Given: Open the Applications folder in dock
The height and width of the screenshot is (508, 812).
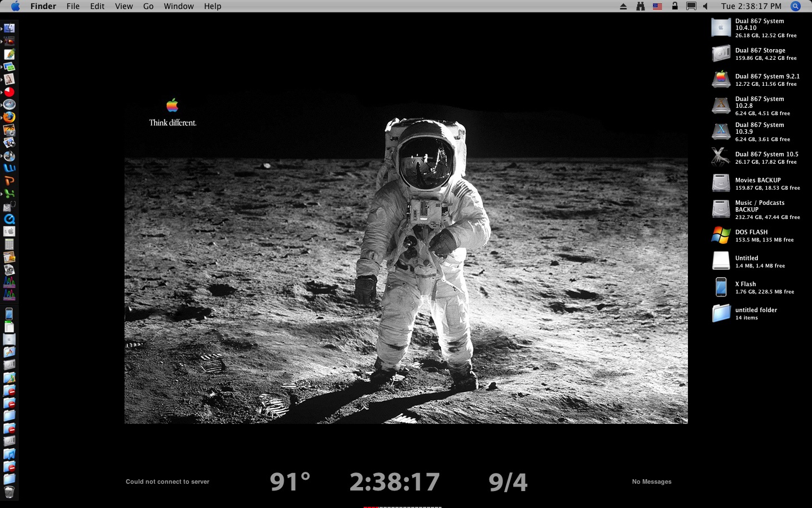Looking at the screenshot, I should pos(9,352).
